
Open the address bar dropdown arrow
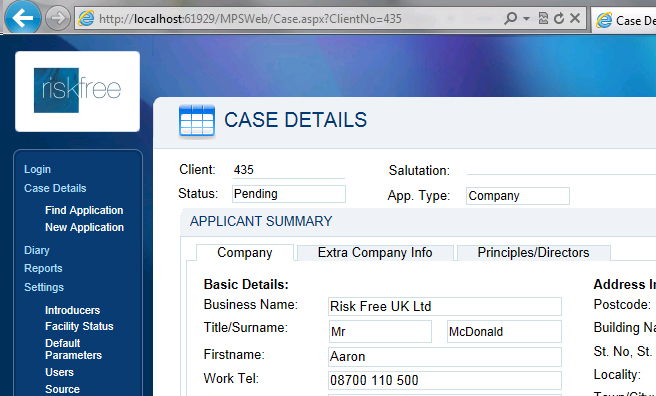pyautogui.click(x=526, y=19)
